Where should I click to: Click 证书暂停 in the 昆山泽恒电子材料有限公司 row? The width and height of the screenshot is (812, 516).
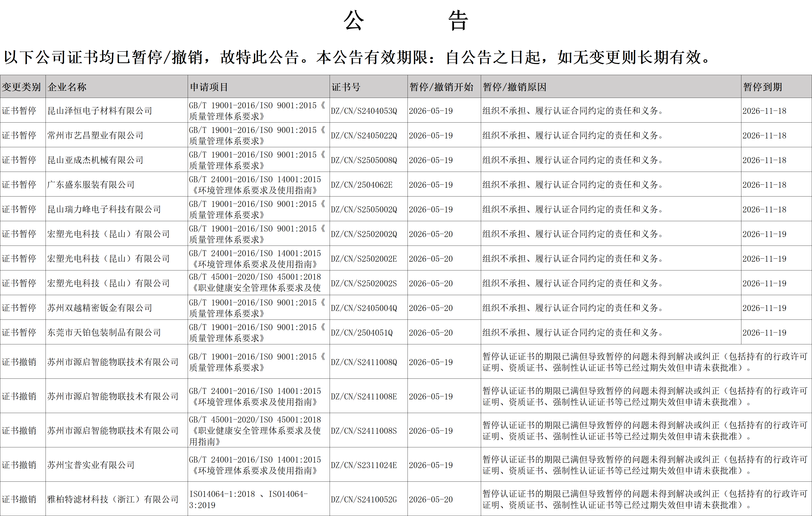(x=19, y=111)
